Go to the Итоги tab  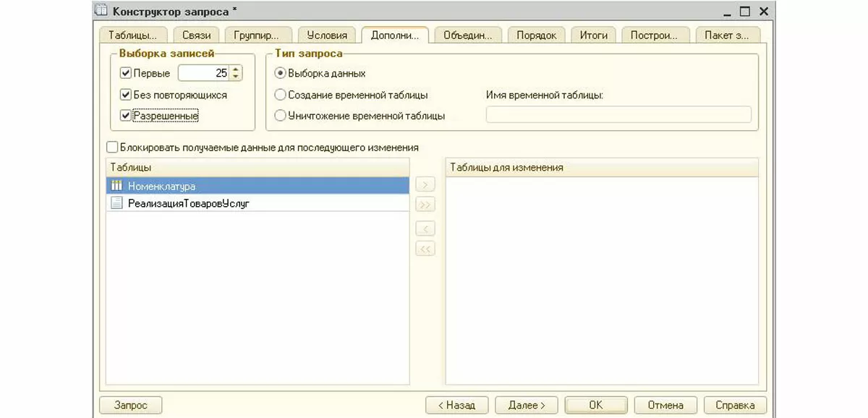pos(593,35)
